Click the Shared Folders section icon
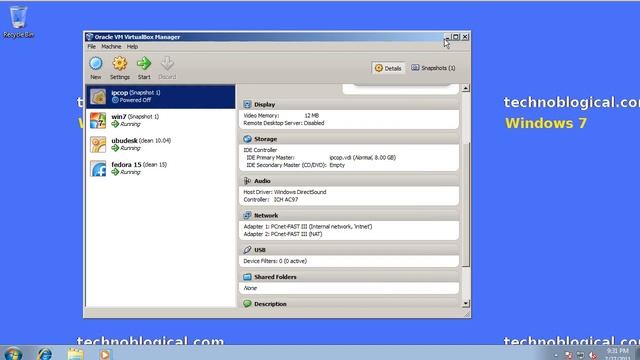The height and width of the screenshot is (360, 640). click(x=247, y=277)
